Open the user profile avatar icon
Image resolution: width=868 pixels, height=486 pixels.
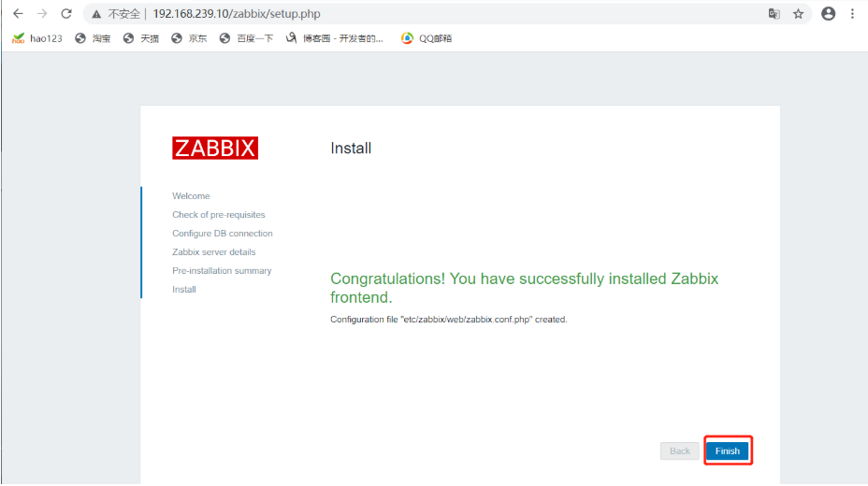coord(828,14)
